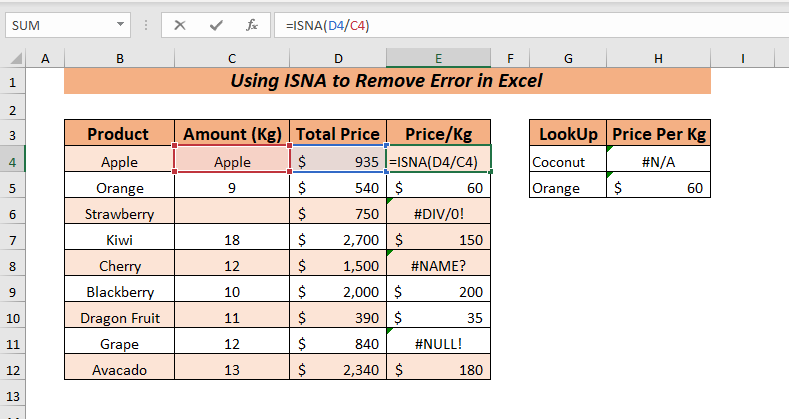
Task: Select column I header
Action: pyautogui.click(x=742, y=59)
